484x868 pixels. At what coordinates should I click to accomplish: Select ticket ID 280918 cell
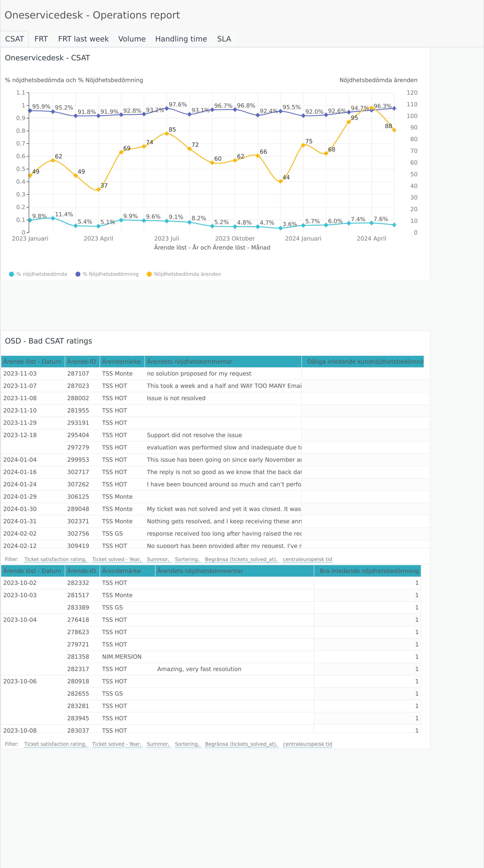point(82,681)
